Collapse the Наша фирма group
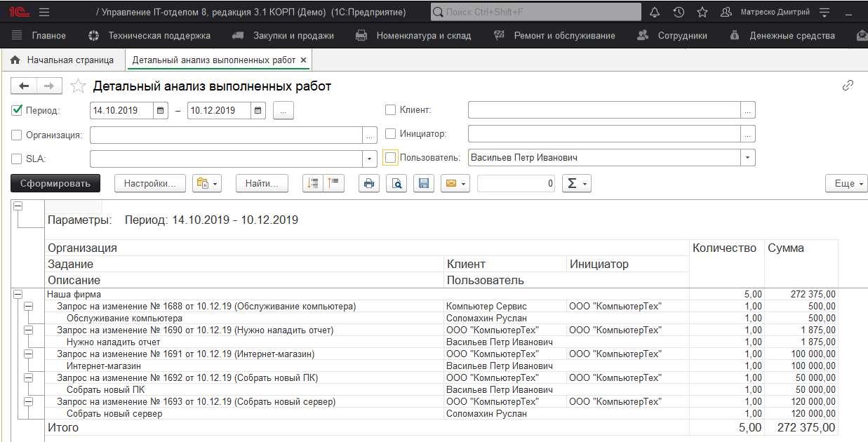 pos(18,295)
